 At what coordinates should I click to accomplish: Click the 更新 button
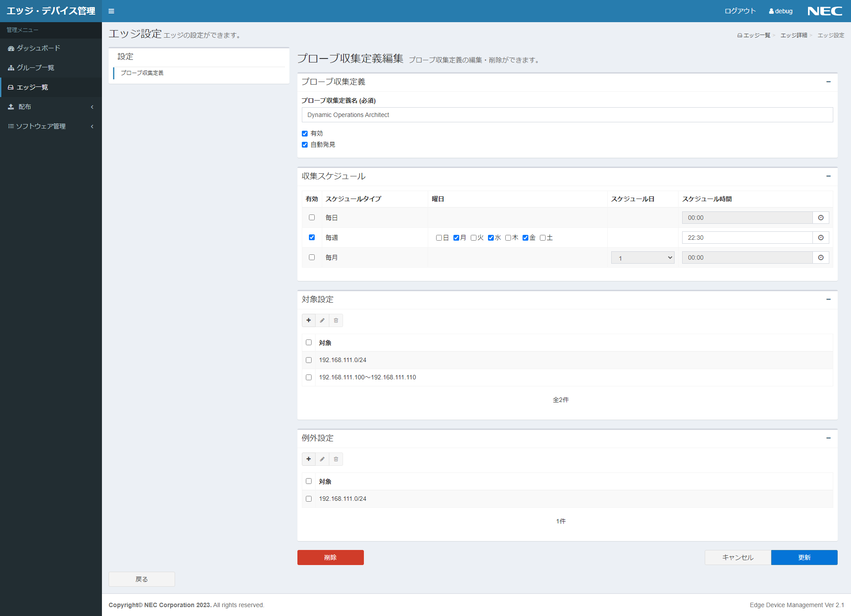(x=804, y=558)
